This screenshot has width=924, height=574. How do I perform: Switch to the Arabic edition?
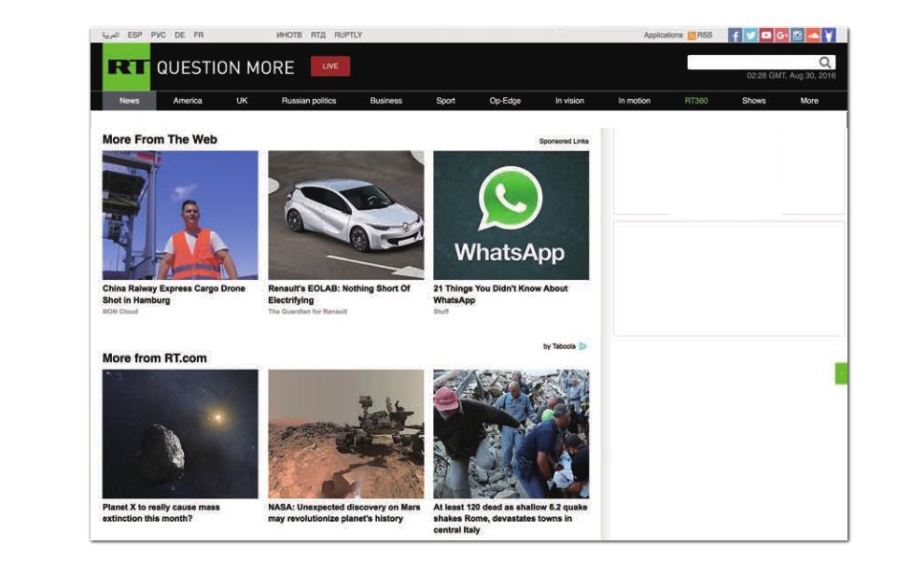tap(110, 35)
